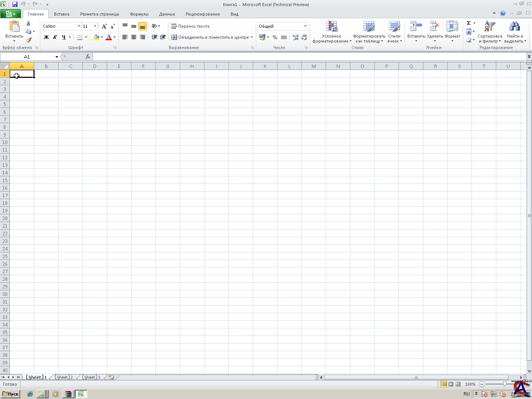Image resolution: width=532 pixels, height=399 pixels.
Task: Switch to the Формулы ribbon tab
Action: click(x=139, y=14)
